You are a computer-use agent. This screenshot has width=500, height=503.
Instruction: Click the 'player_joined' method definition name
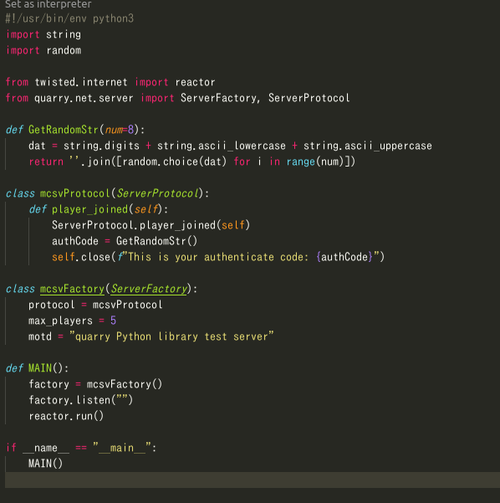pyautogui.click(x=90, y=209)
